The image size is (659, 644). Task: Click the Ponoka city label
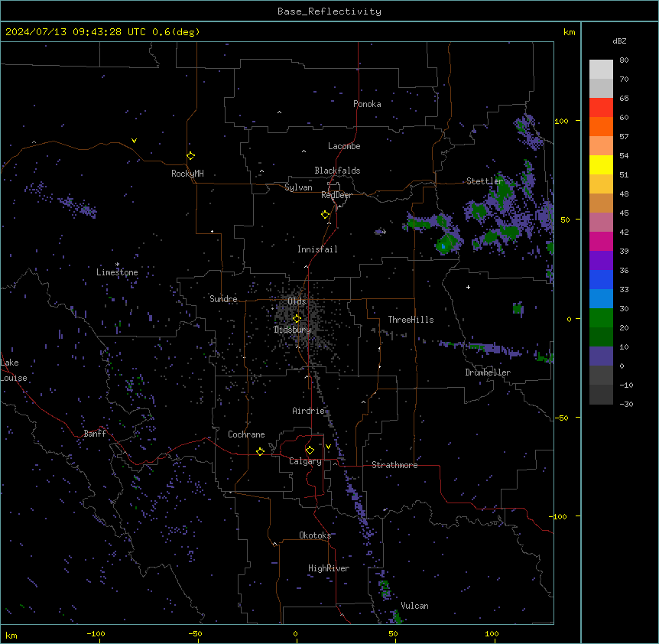click(x=367, y=104)
